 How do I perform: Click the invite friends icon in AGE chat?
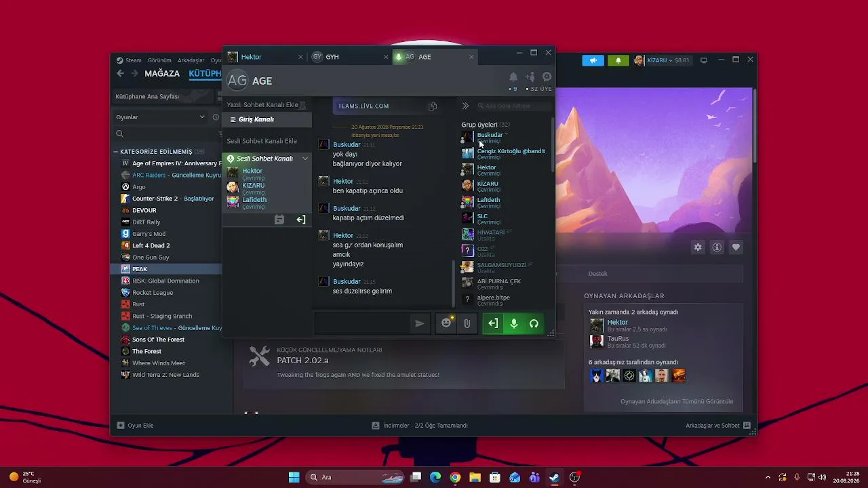point(530,77)
